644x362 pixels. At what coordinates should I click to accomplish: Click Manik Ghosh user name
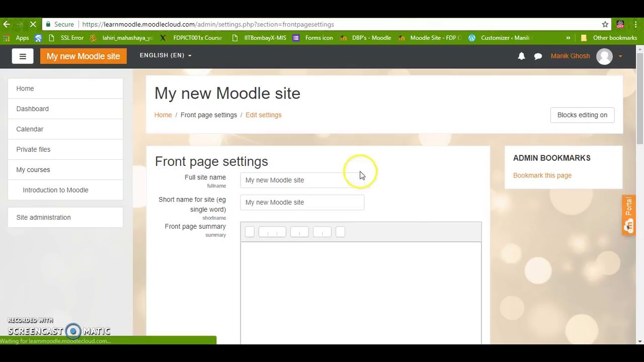tap(570, 56)
